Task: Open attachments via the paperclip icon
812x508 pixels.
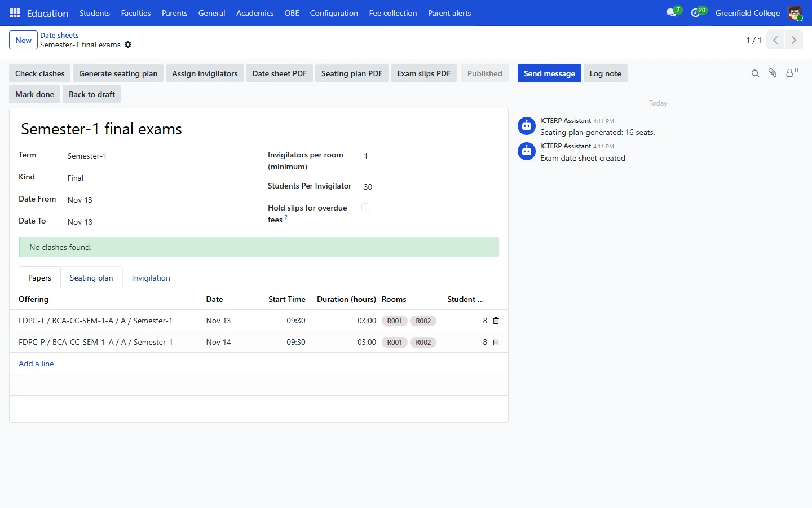Action: (773, 73)
